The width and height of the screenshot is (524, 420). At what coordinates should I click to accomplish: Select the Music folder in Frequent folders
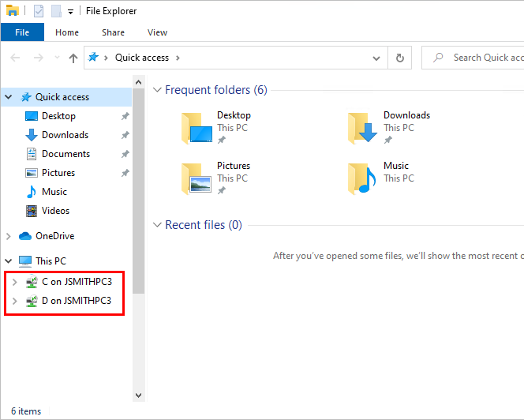point(381,178)
